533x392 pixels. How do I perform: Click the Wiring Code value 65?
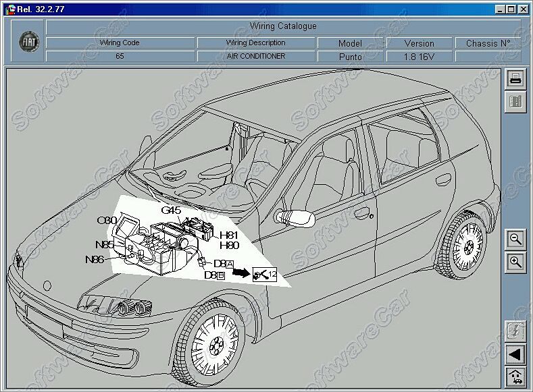tap(120, 57)
